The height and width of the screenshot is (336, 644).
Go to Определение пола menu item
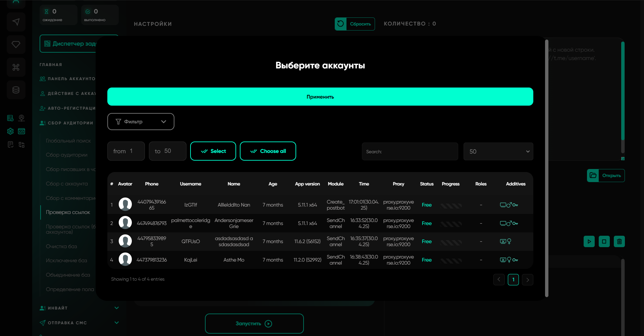[70, 289]
